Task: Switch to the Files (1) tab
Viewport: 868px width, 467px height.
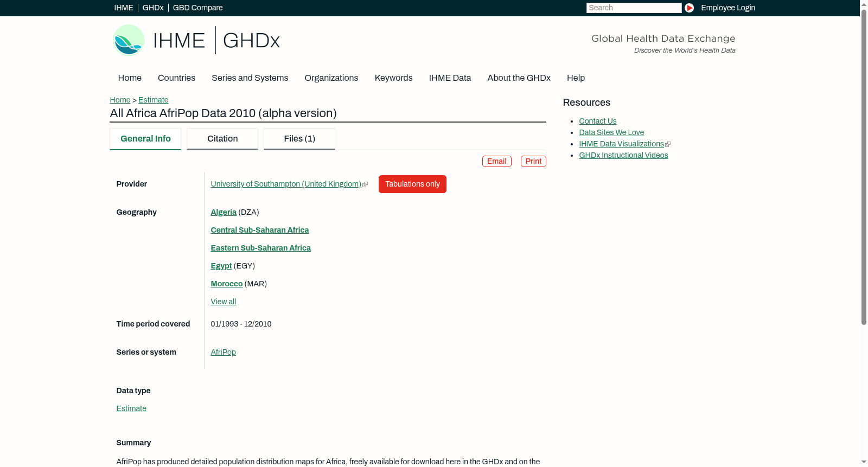Action: [x=299, y=139]
